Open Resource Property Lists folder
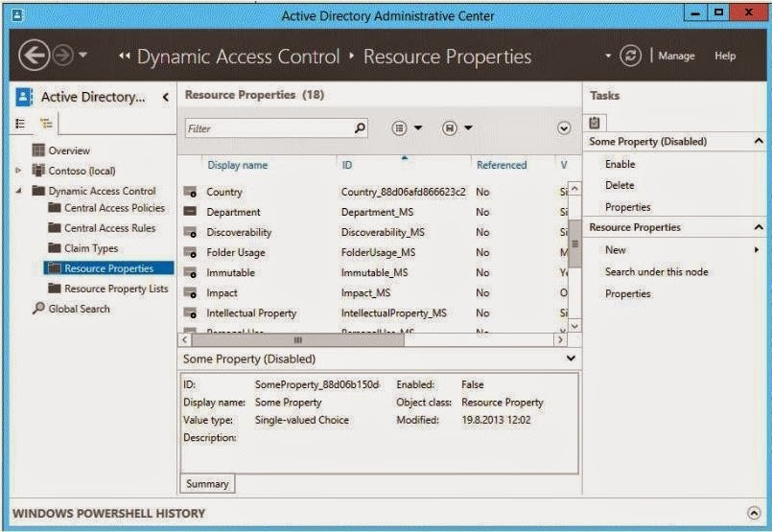The image size is (772, 532). pyautogui.click(x=116, y=289)
